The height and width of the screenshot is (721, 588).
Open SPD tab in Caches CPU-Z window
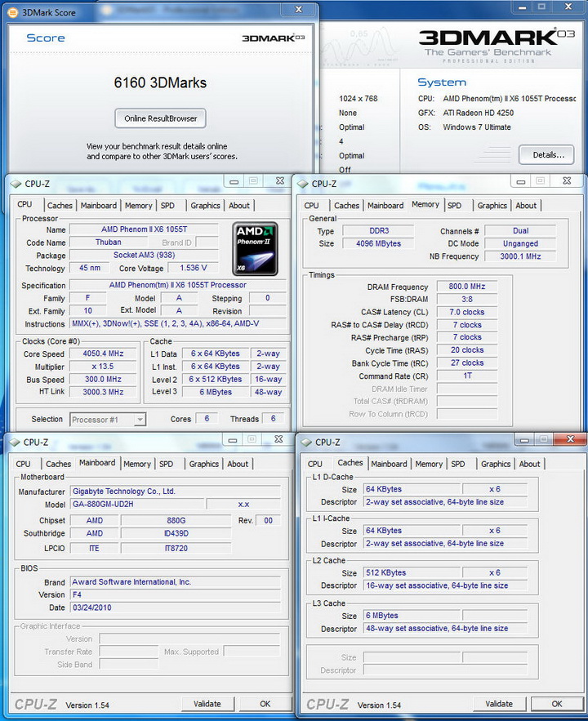pos(458,464)
